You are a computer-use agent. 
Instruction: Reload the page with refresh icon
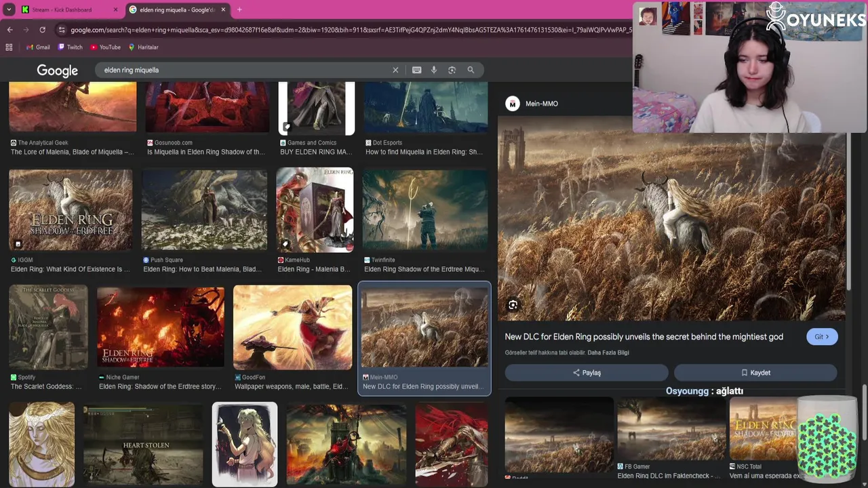pyautogui.click(x=42, y=30)
